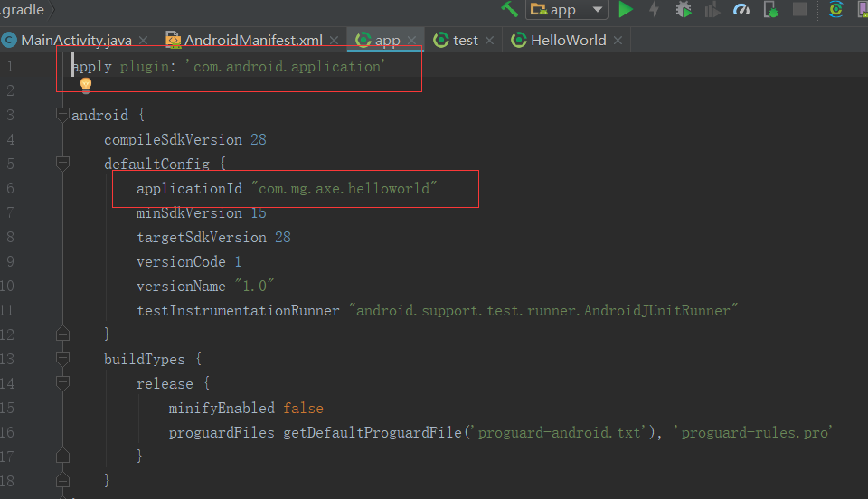Click the Stop square icon

tap(799, 9)
